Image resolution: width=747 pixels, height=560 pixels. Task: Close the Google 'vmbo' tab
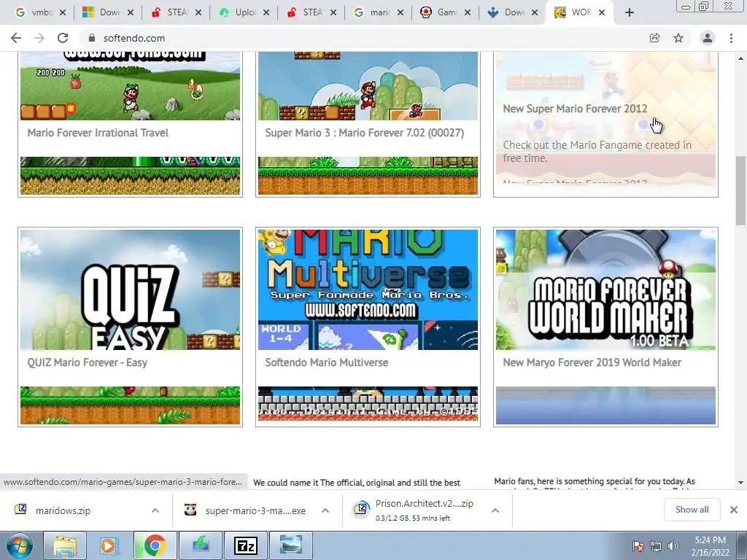[x=63, y=12]
